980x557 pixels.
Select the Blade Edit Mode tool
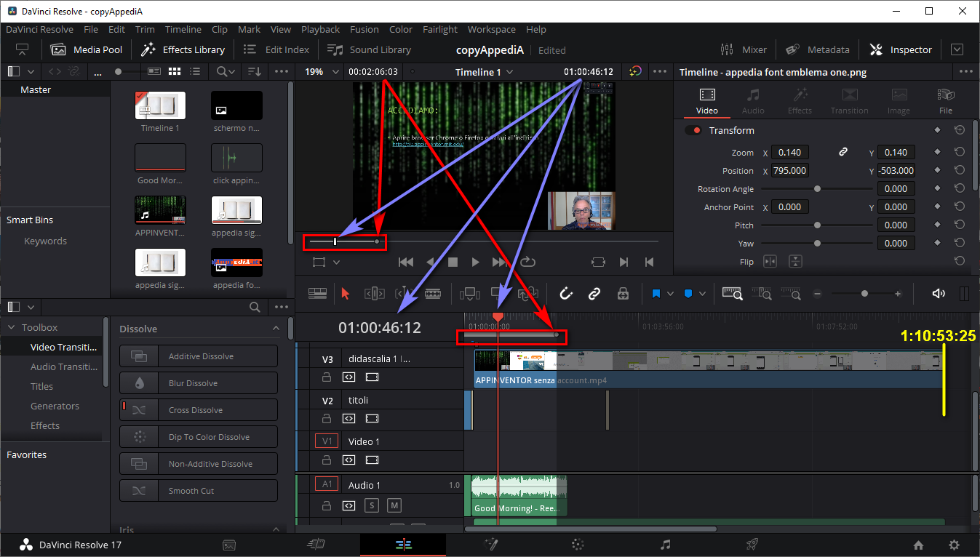pyautogui.click(x=433, y=294)
